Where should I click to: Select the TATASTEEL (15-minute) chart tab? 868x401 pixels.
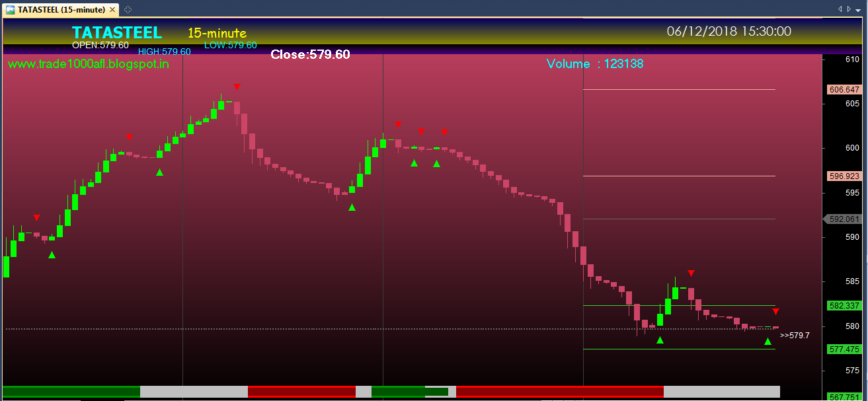click(x=61, y=9)
